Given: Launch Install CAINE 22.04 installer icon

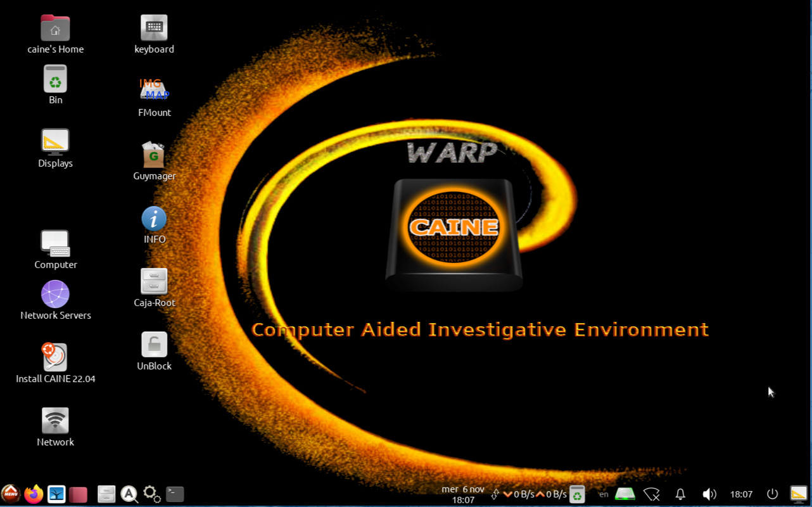Looking at the screenshot, I should coord(55,357).
